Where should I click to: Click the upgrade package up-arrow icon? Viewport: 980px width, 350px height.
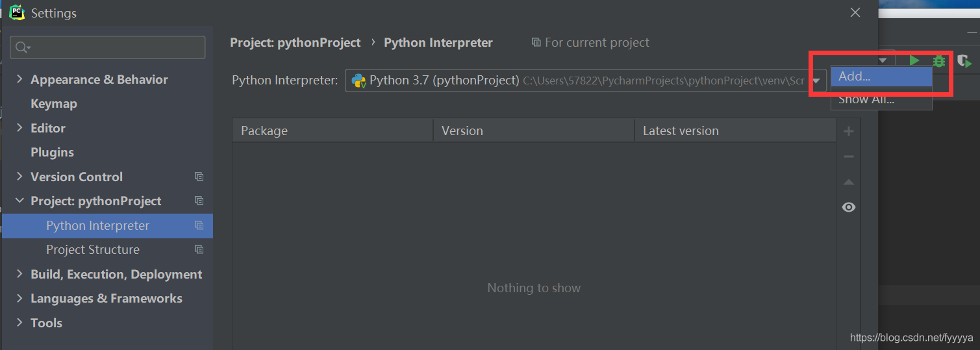(x=848, y=182)
